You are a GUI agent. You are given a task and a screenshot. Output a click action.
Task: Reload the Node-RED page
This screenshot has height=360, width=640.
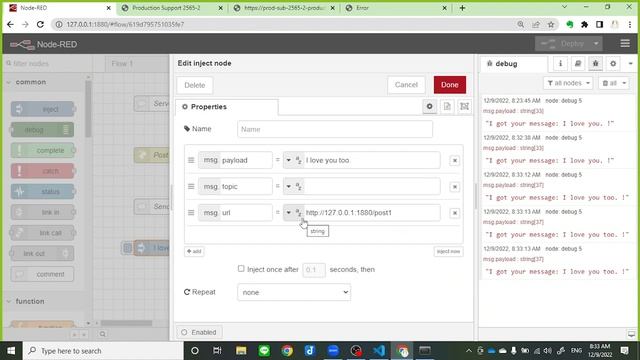(x=40, y=24)
